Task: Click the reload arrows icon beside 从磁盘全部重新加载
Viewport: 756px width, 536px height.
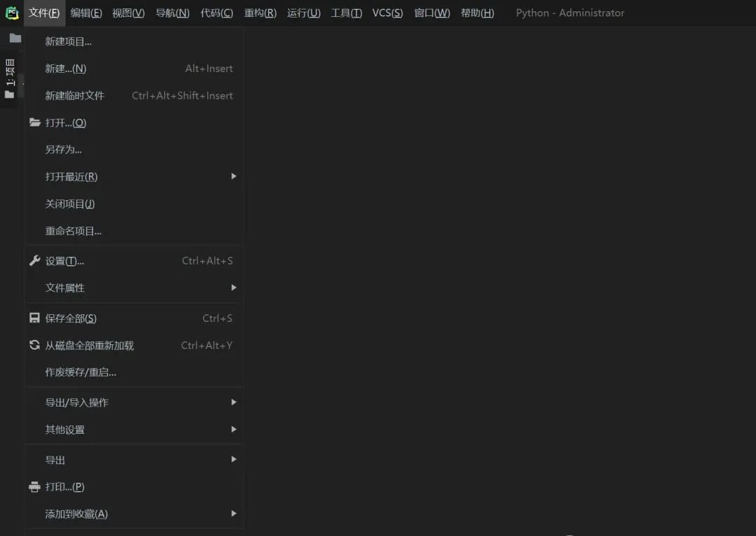Action: point(35,345)
